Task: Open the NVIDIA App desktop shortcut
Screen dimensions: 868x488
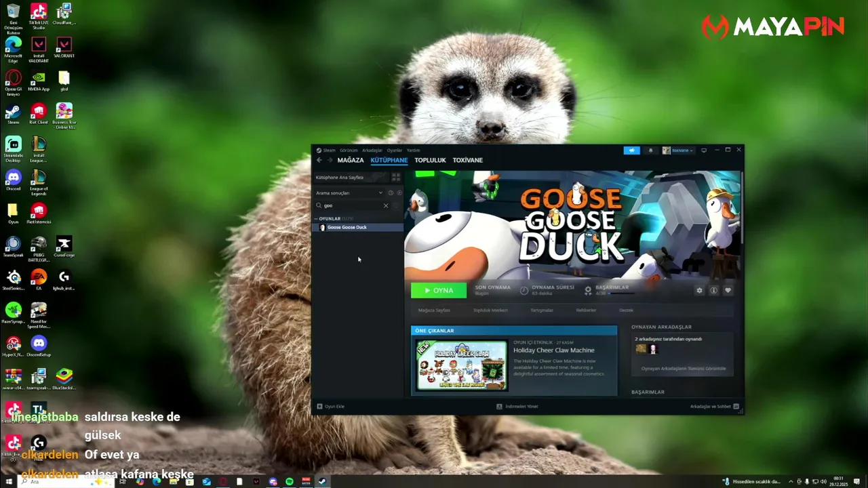Action: coord(39,81)
